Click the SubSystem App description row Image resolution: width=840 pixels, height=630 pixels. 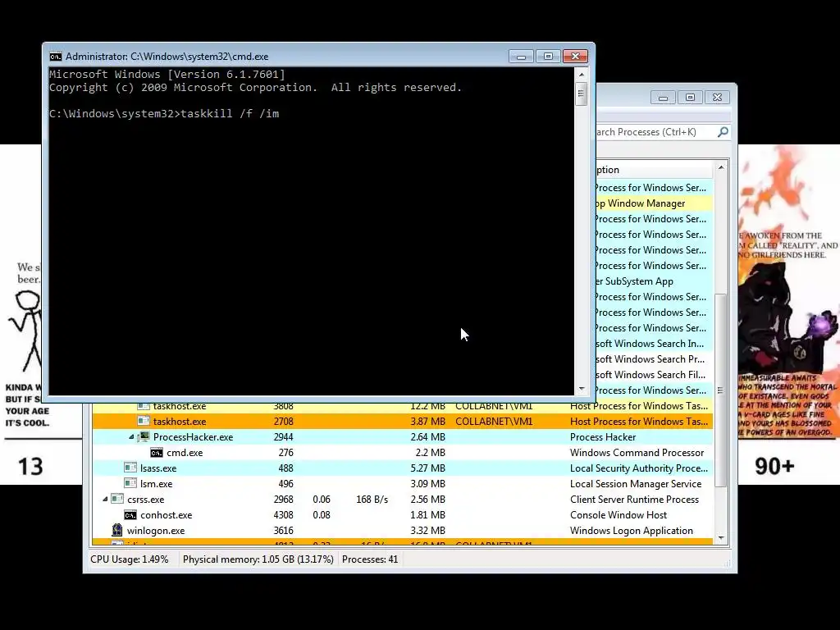654,281
